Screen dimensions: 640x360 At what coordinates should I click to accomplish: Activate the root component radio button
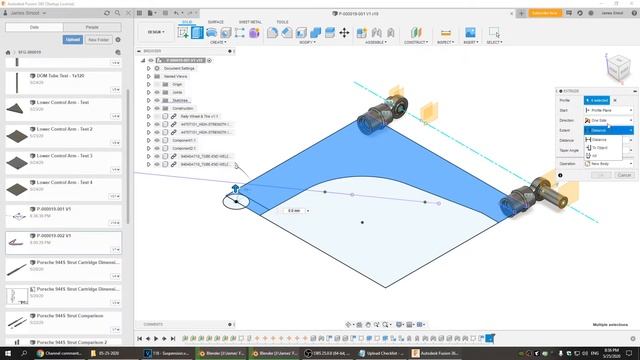pos(209,60)
